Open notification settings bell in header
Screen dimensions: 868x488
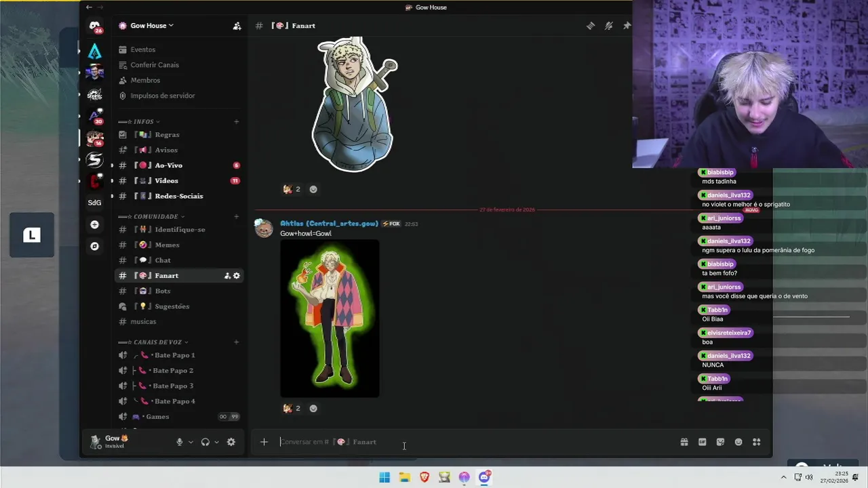609,26
